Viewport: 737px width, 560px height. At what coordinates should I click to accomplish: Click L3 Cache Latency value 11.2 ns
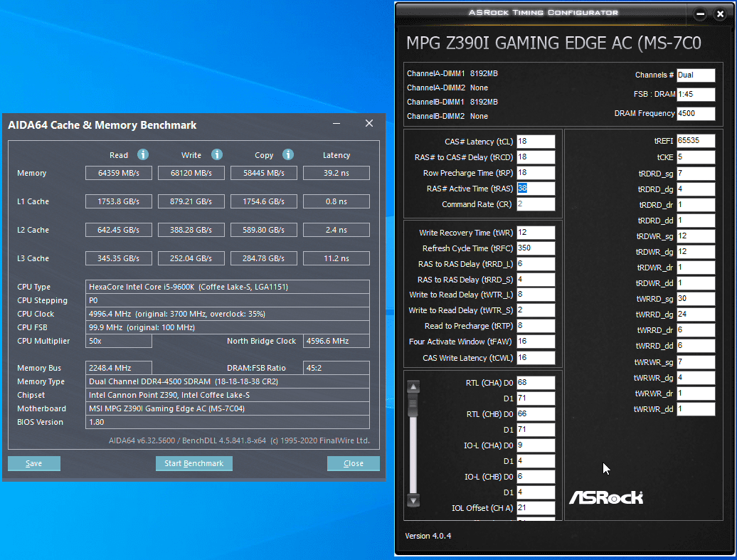click(x=336, y=258)
